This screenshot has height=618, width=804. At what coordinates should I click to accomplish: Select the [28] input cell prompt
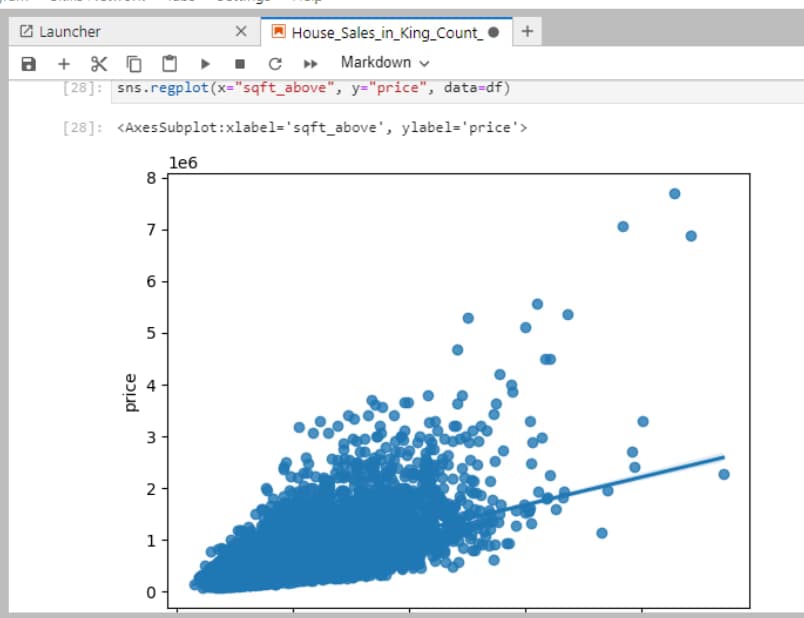[x=81, y=89]
